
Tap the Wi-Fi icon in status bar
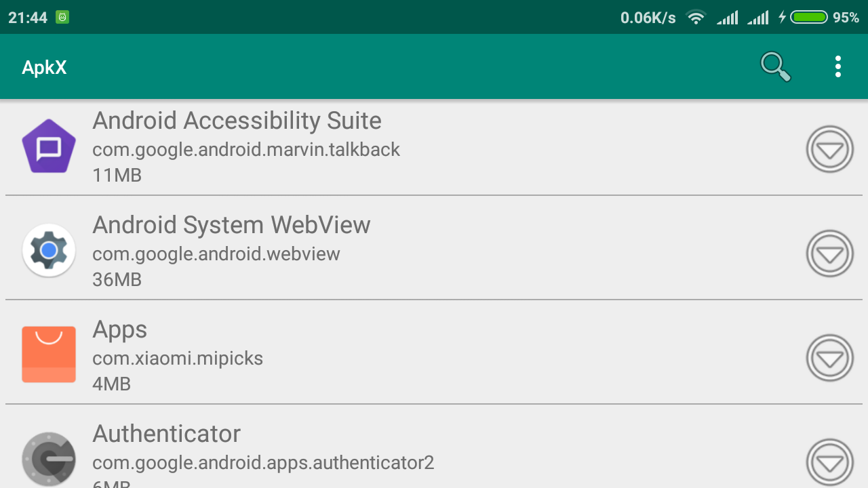click(x=696, y=18)
